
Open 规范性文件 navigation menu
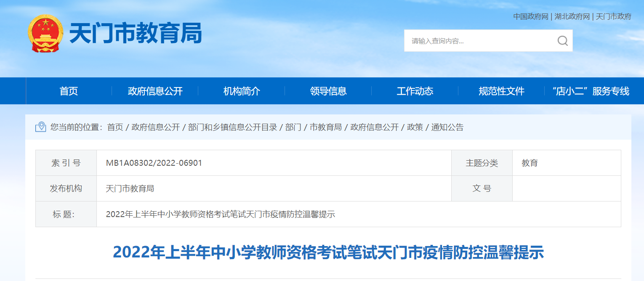coord(501,91)
